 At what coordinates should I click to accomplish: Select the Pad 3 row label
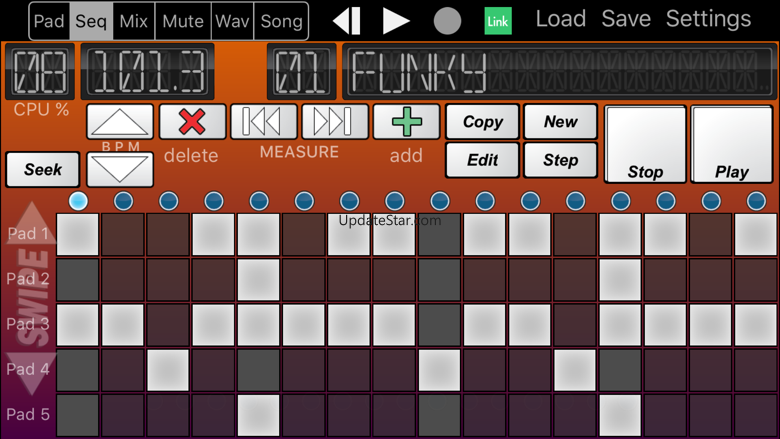click(28, 324)
